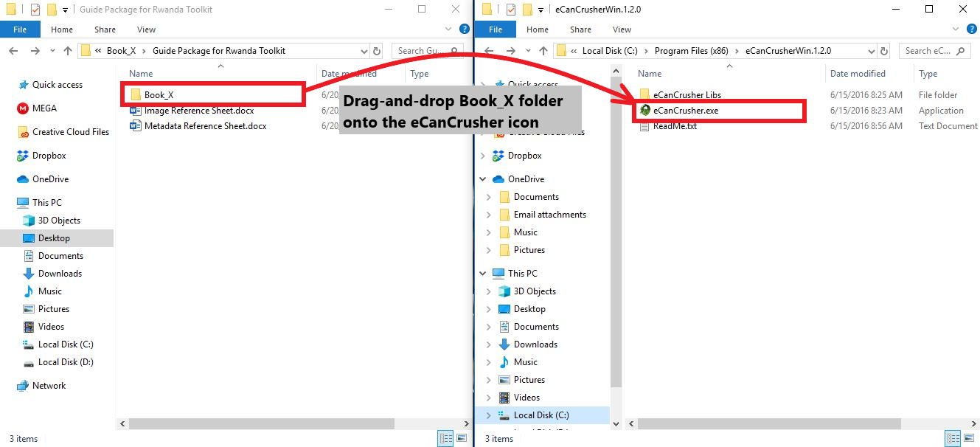Image resolution: width=980 pixels, height=447 pixels.
Task: Click 3D Objects icon in Guide Package window
Action: (x=29, y=221)
